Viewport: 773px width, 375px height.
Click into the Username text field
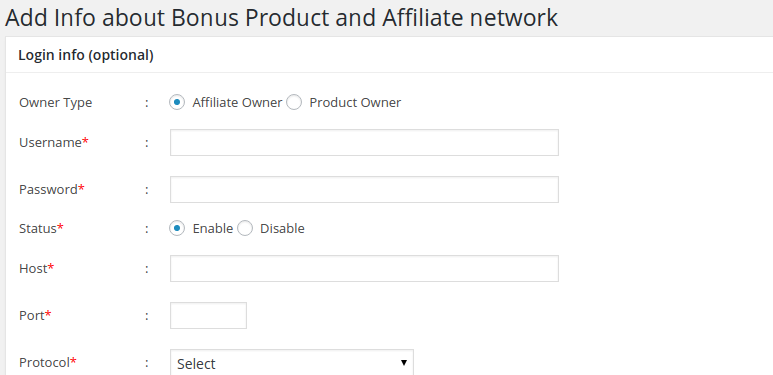click(364, 142)
